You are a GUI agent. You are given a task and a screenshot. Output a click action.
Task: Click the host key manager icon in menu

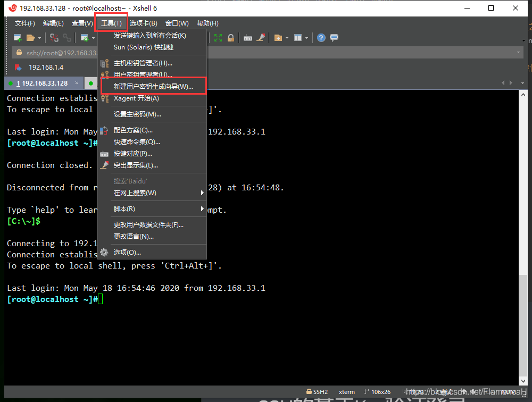pyautogui.click(x=104, y=63)
